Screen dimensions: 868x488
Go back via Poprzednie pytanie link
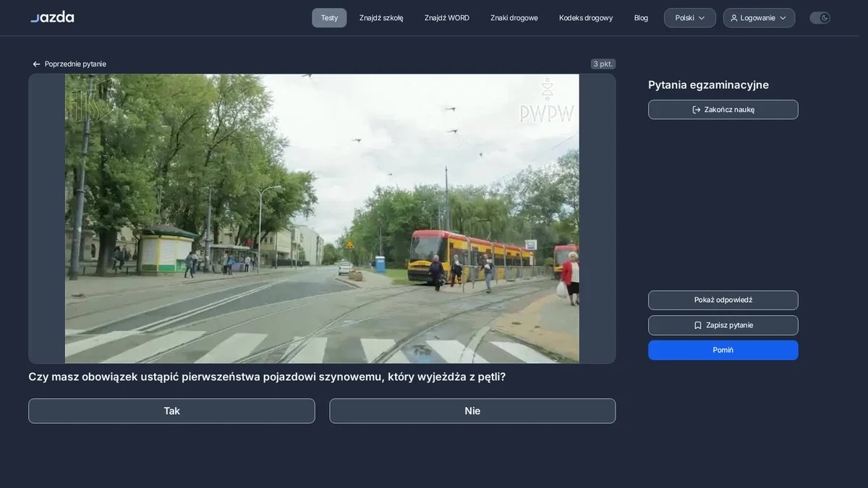coord(69,64)
